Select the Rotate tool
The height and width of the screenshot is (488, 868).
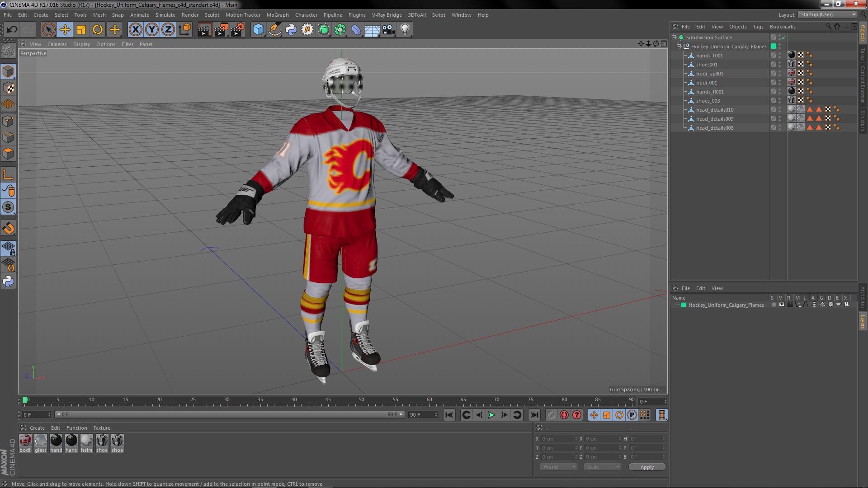click(98, 30)
